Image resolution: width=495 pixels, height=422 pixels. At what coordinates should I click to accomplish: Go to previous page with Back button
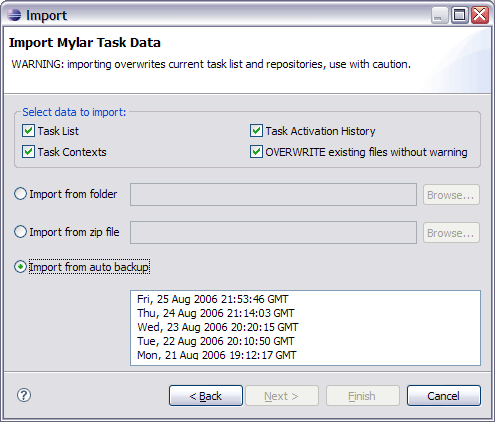(x=206, y=396)
